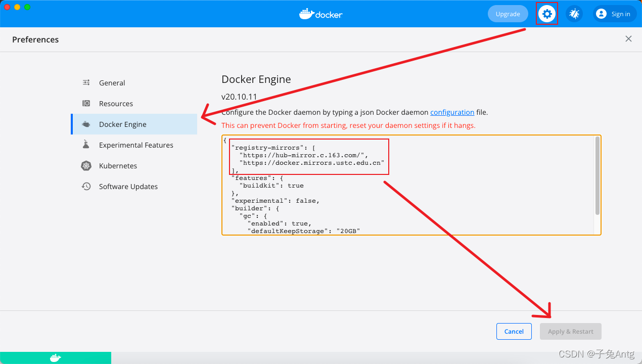The image size is (642, 364).
Task: Click the Resources disk icon
Action: [86, 104]
